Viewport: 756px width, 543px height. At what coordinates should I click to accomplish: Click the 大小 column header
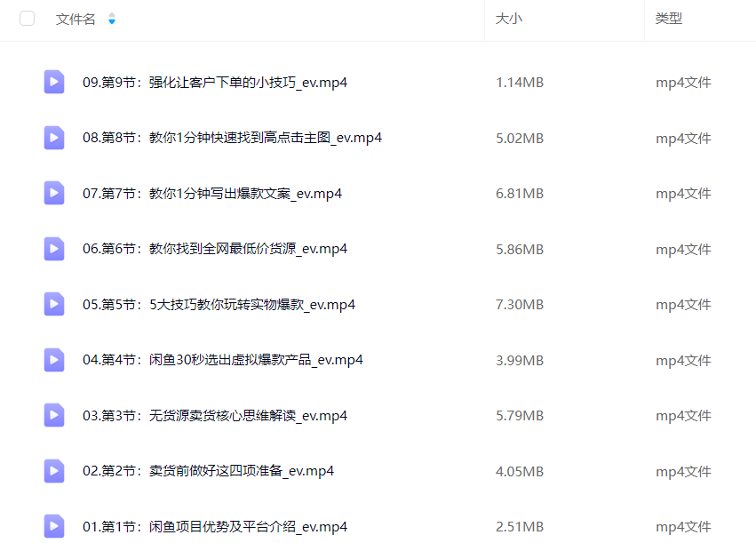click(509, 19)
